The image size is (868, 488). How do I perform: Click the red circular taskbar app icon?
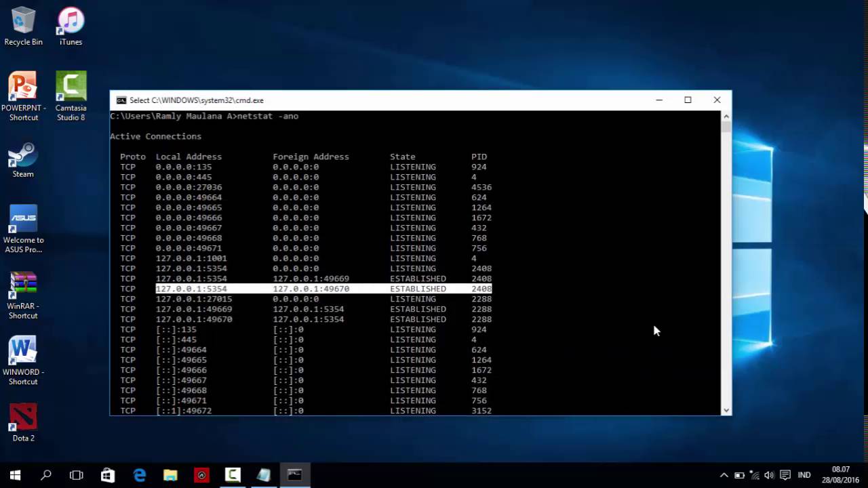[x=201, y=475]
